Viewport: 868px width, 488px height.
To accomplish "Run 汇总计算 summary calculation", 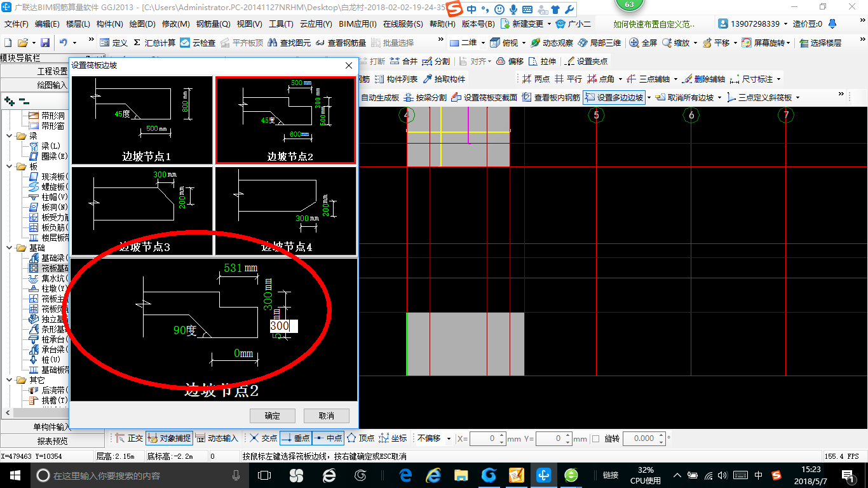I will coord(154,43).
